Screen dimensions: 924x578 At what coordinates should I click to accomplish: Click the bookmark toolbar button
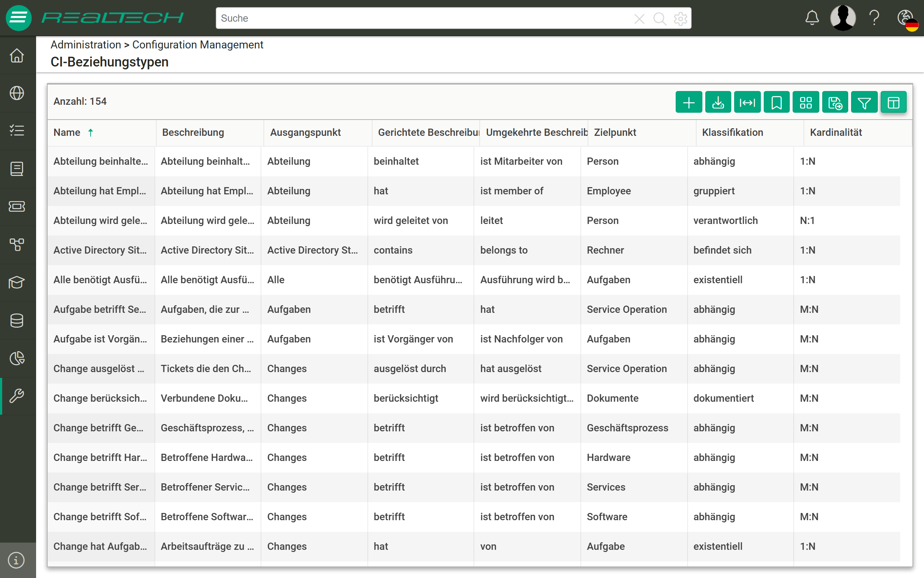pos(777,103)
